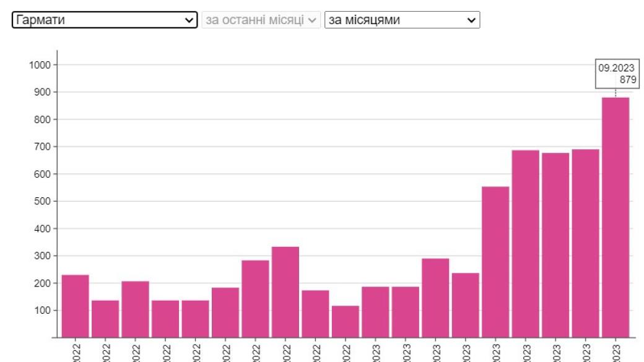Screen dimensions: 644x362
Task: Expand the "за місяцями" grouping dropdown
Action: [x=402, y=20]
